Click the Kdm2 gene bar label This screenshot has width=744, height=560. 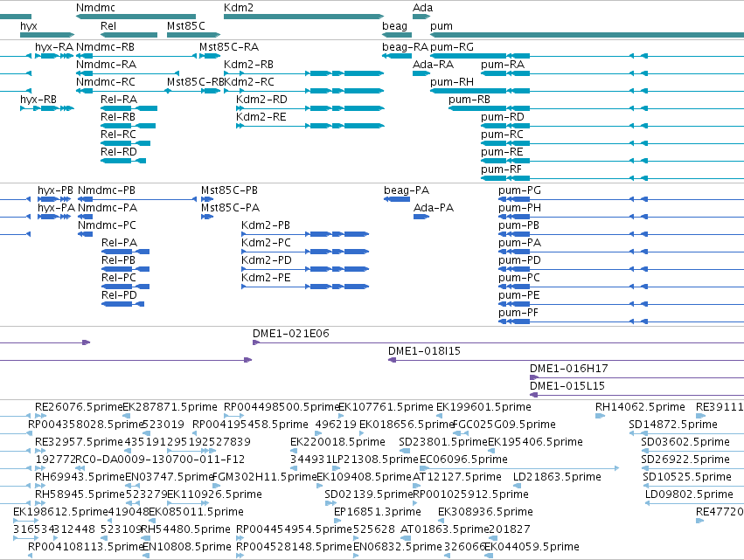coord(238,8)
